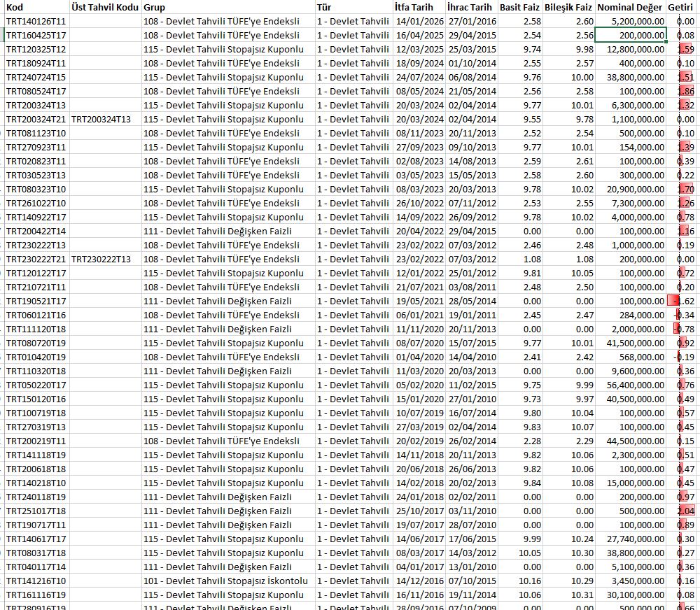The image size is (700, 610).
Task: Click Bileşik Faiz 10.04 of TRT100719T18
Action: (x=568, y=413)
